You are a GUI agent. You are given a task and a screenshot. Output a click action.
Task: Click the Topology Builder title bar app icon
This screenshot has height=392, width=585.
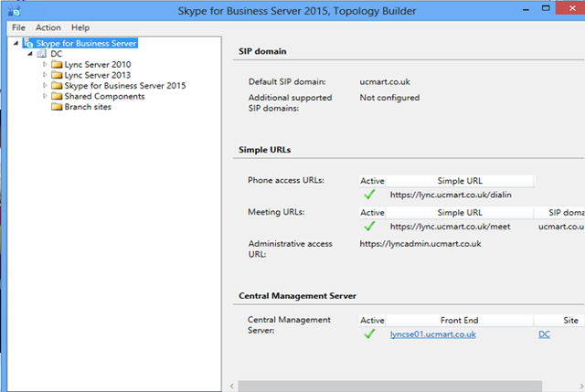pyautogui.click(x=13, y=10)
